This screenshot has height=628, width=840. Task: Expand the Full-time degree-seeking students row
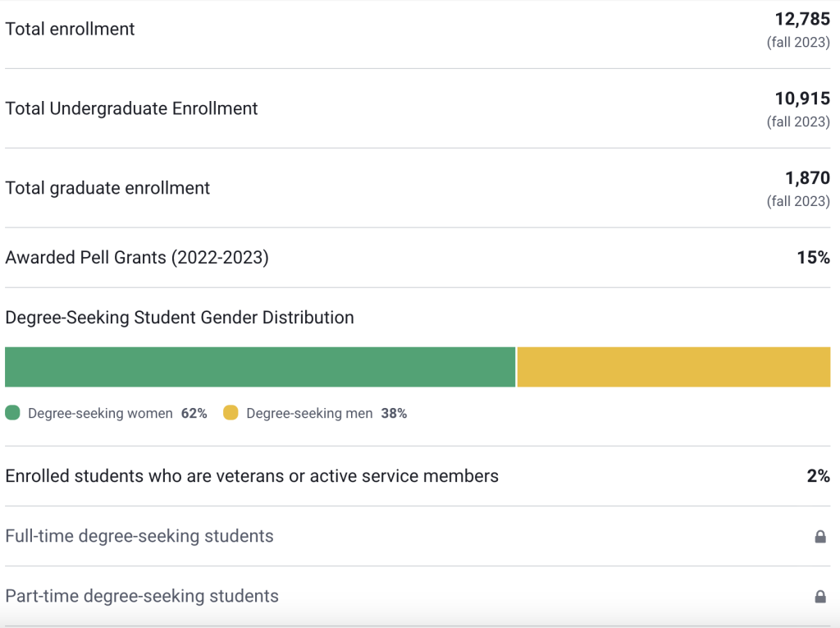pyautogui.click(x=139, y=536)
